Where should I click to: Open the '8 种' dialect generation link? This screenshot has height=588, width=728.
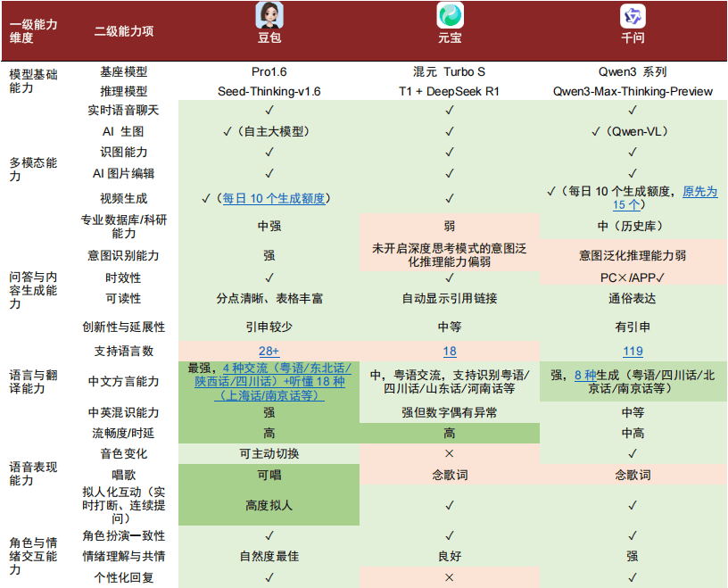[584, 375]
